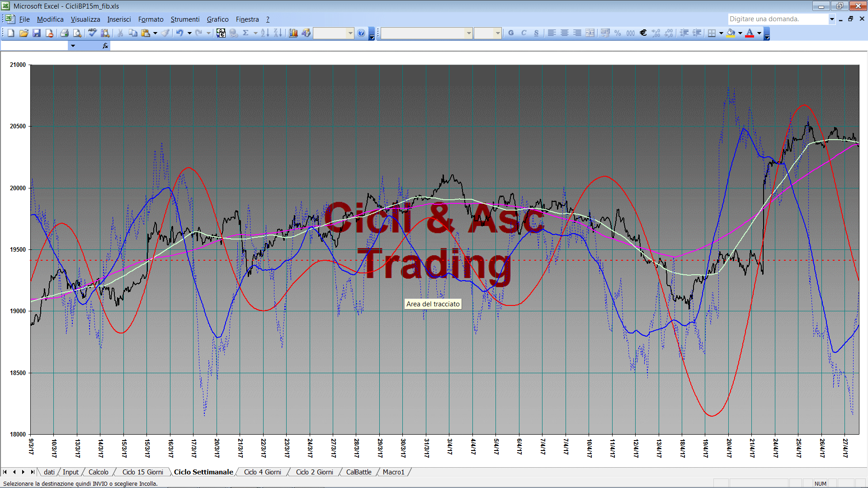Screen dimensions: 868x488
Task: Apply thousands separator style
Action: click(x=631, y=33)
